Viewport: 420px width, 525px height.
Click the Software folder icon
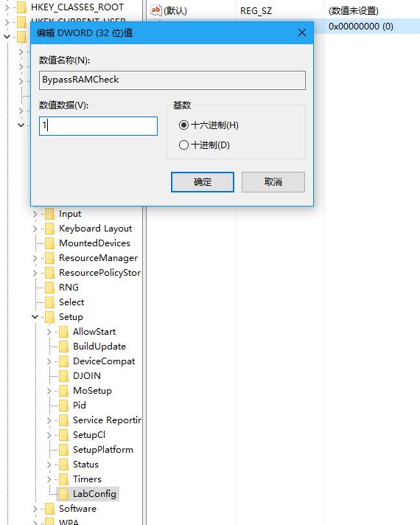(x=49, y=509)
